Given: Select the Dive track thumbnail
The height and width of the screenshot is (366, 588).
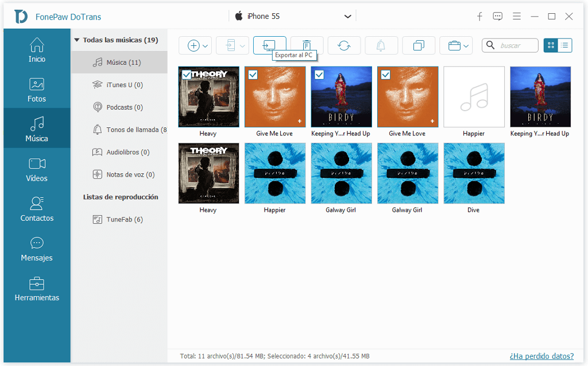Looking at the screenshot, I should [x=474, y=173].
